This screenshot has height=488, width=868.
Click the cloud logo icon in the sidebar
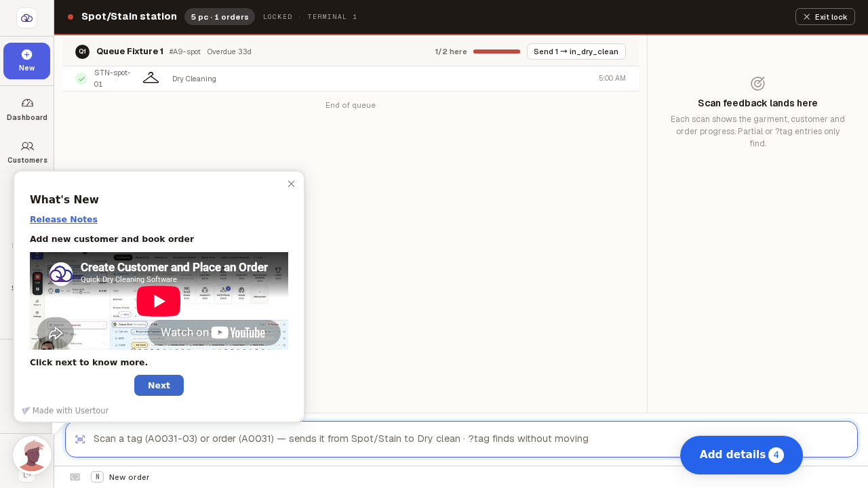coord(26,18)
